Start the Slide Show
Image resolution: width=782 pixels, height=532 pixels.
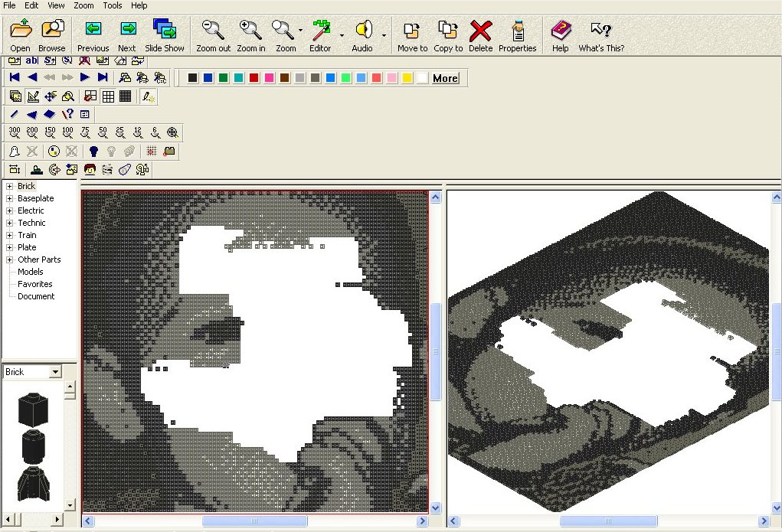point(164,29)
